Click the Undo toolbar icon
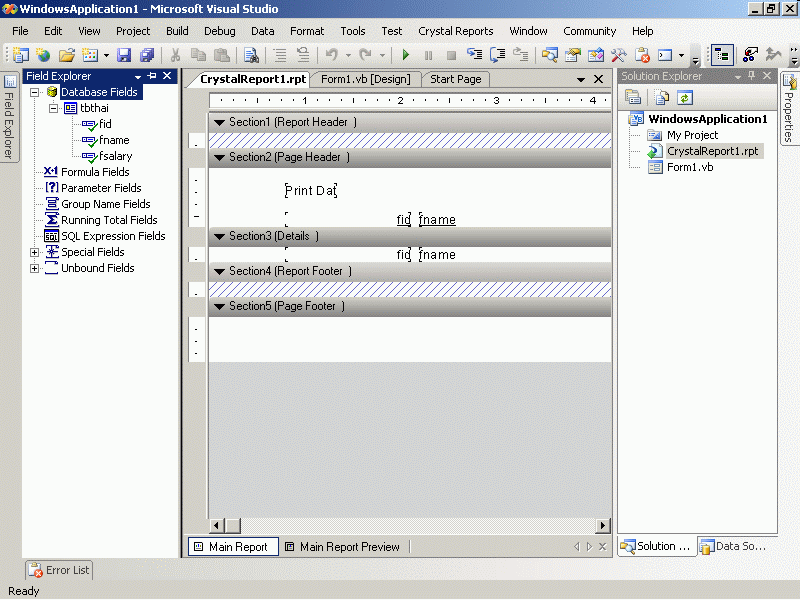This screenshot has width=800, height=600. pyautogui.click(x=331, y=55)
